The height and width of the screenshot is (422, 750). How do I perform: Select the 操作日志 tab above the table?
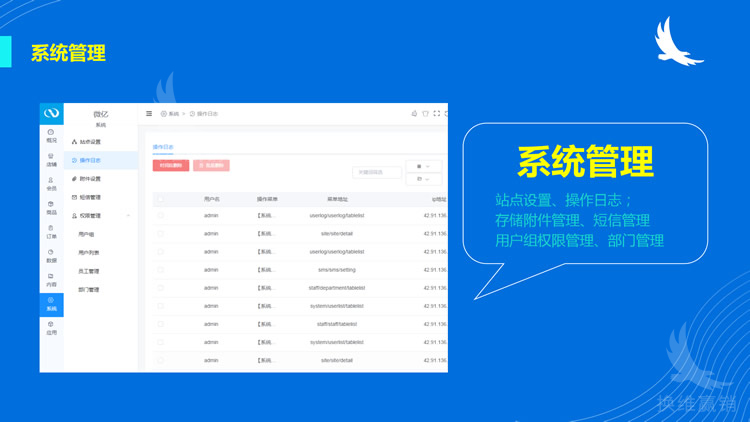(163, 147)
